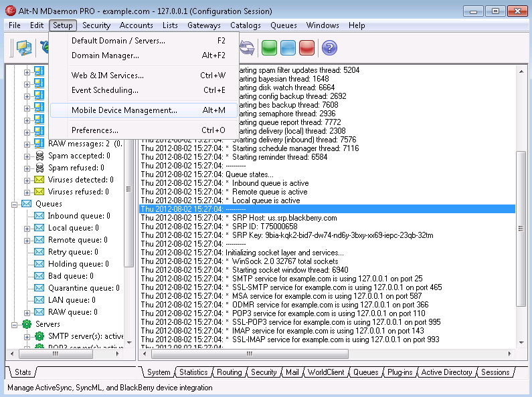The width and height of the screenshot is (532, 397).
Task: Open Event Scheduling from Setup menu
Action: tap(144, 90)
